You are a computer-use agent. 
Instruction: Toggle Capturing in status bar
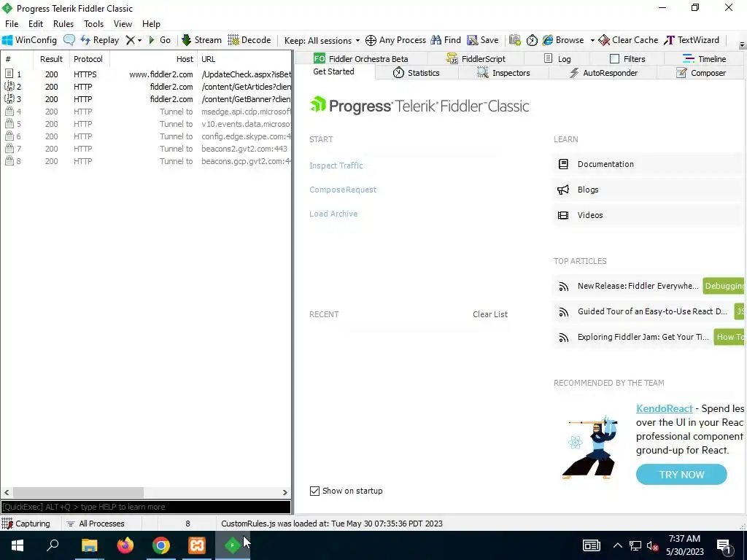click(27, 524)
